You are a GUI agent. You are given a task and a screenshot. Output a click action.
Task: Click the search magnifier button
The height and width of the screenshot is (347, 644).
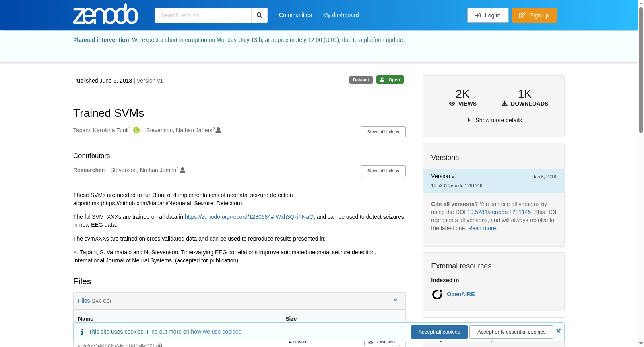pyautogui.click(x=259, y=15)
